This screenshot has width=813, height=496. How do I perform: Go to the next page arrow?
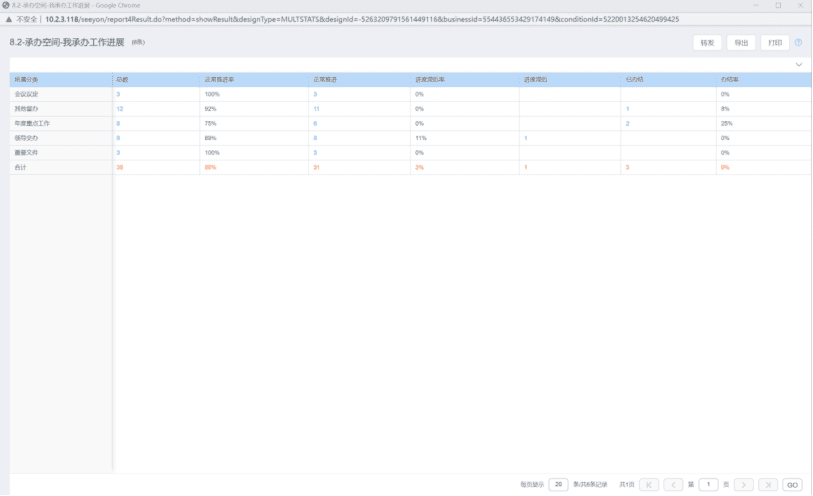click(x=744, y=485)
